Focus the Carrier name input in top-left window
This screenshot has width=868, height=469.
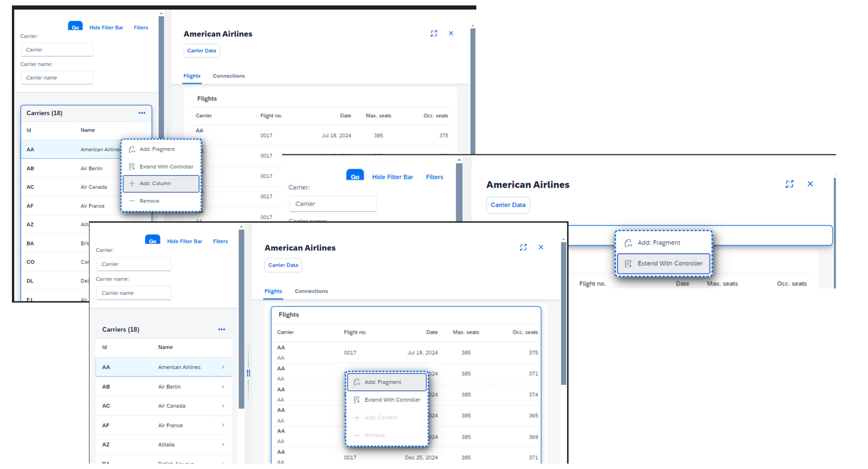click(x=57, y=78)
